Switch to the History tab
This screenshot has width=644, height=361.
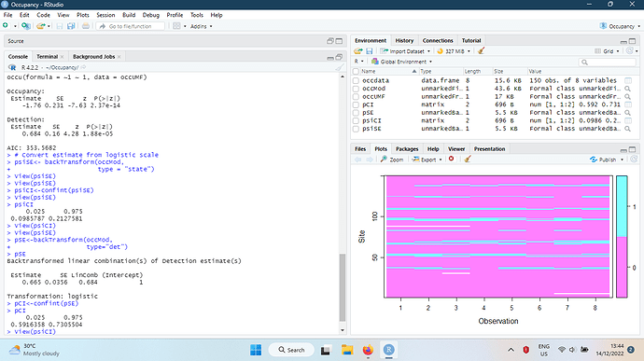pos(404,41)
